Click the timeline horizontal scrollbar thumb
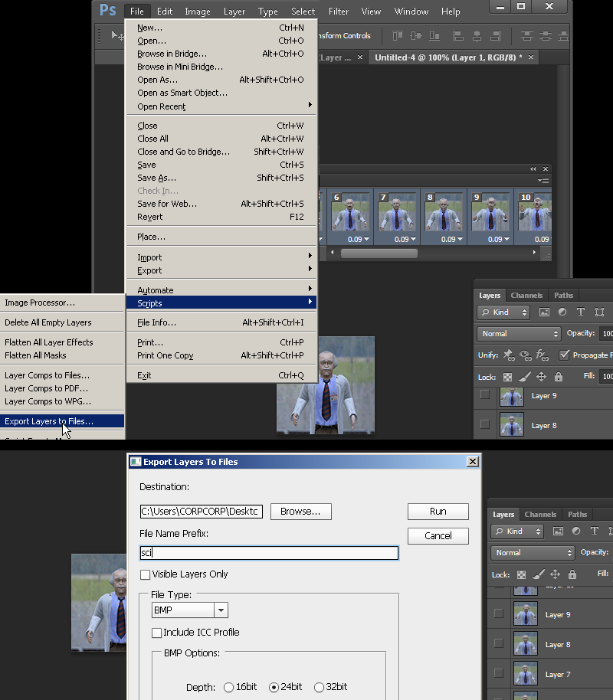The image size is (613, 700). (379, 254)
